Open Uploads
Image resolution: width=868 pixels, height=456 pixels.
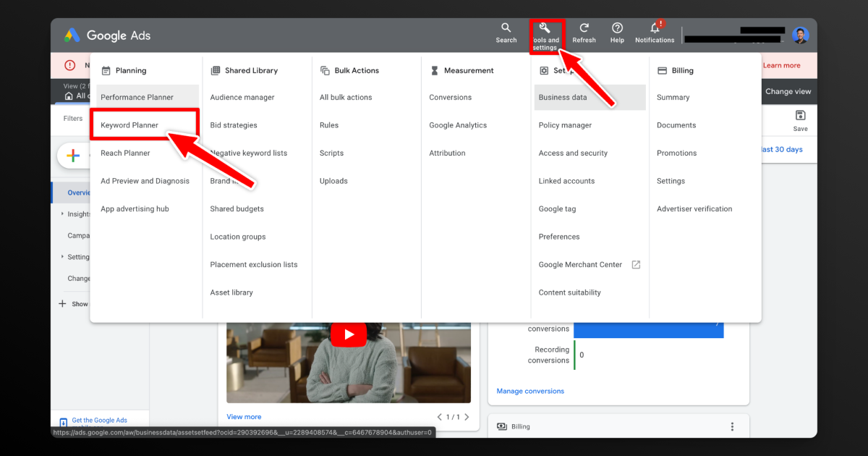333,181
